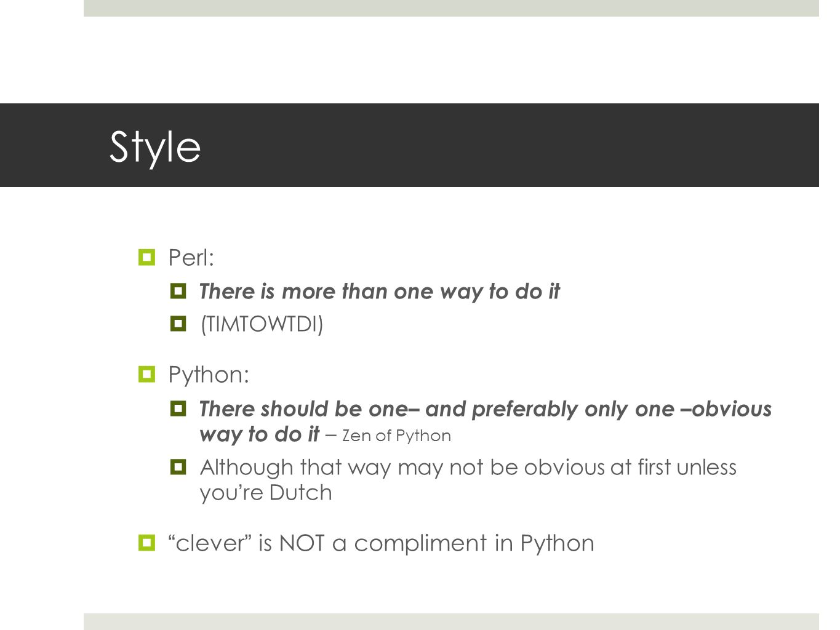Click the italic There is more than one way text
840x630 pixels.
point(380,292)
